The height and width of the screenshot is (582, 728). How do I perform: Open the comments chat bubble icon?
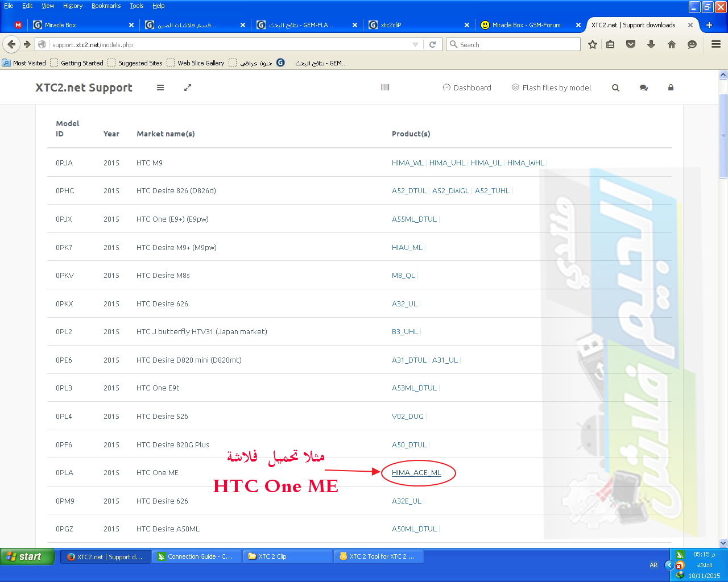[644, 88]
